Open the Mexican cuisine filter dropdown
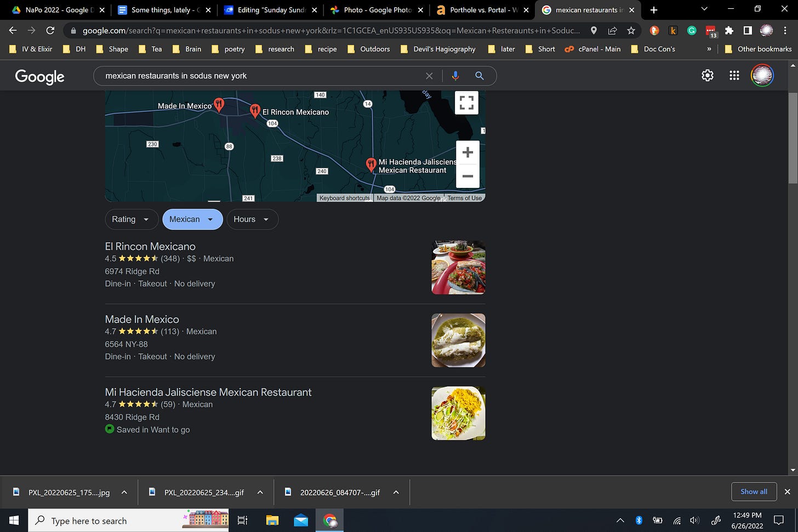Screen dimensions: 798x532 [192, 219]
